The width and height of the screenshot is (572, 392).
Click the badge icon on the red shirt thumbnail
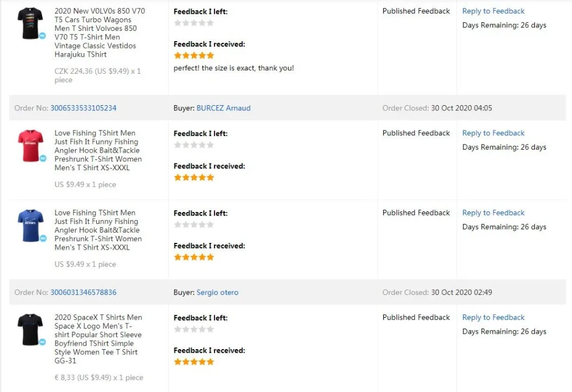point(42,158)
